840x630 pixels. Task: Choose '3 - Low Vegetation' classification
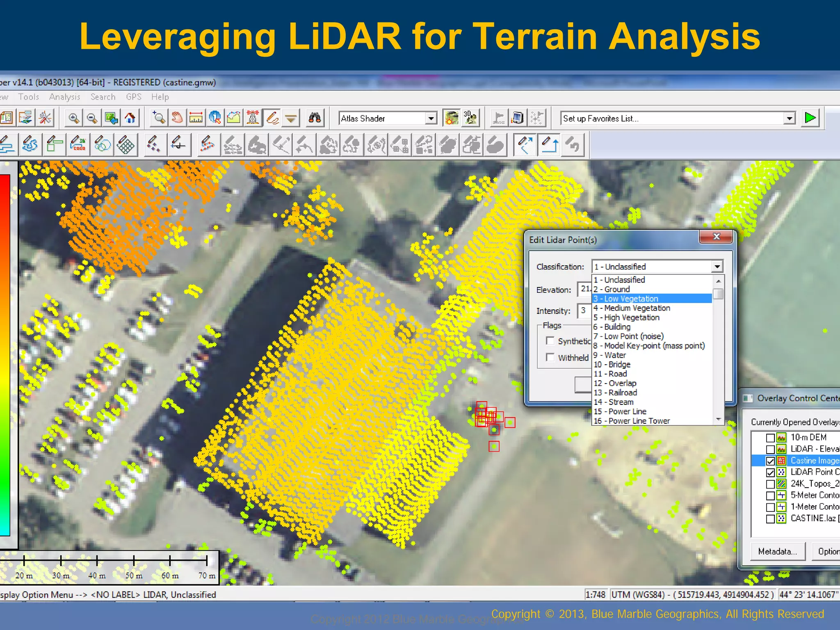[x=652, y=299]
